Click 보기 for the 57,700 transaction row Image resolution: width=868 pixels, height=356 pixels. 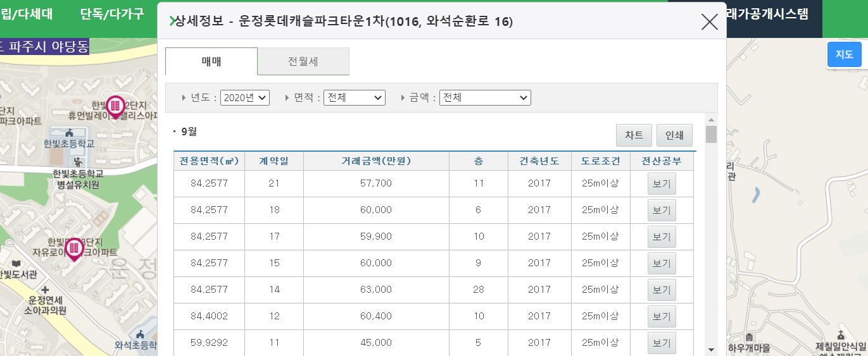662,184
